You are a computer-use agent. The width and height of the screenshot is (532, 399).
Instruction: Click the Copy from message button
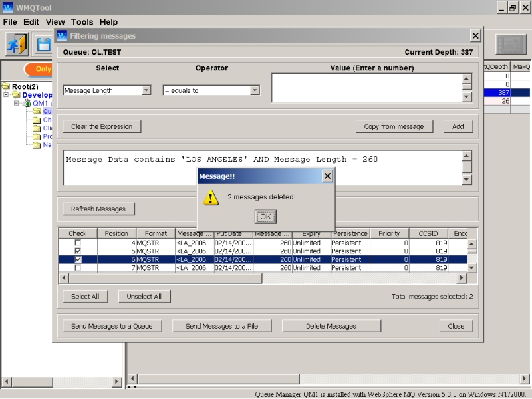pos(394,126)
